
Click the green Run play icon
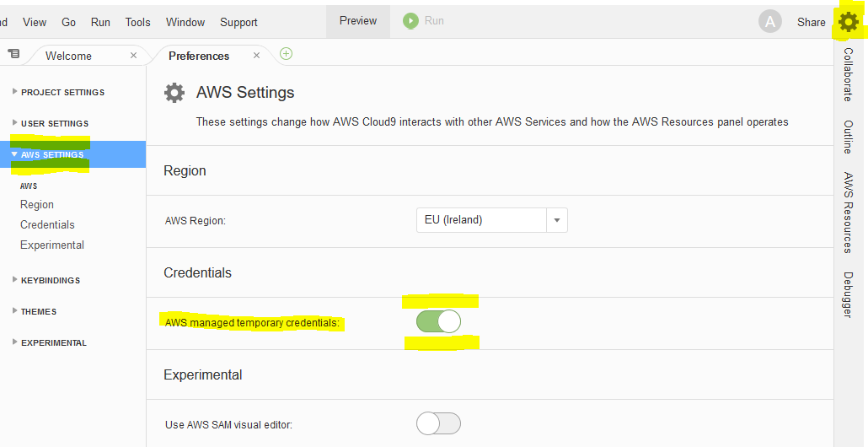click(x=410, y=21)
